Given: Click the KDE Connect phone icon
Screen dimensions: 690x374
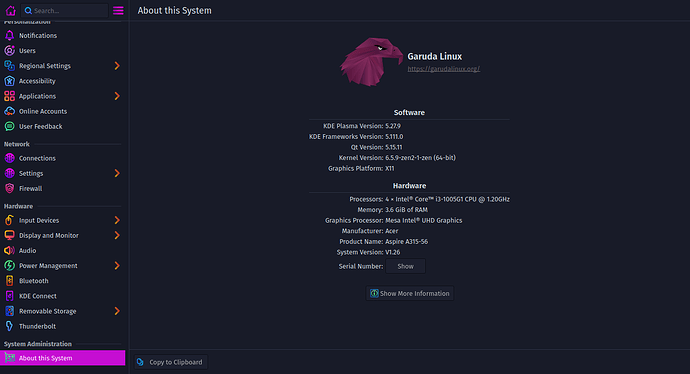Looking at the screenshot, I should click(9, 296).
